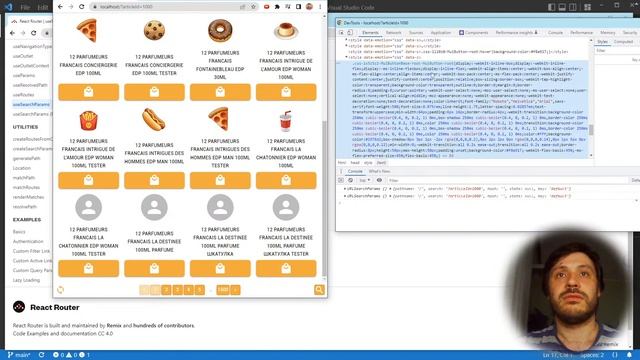This screenshot has width=640, height=360.
Task: Bookmark this page with star icon
Action: click(253, 7)
